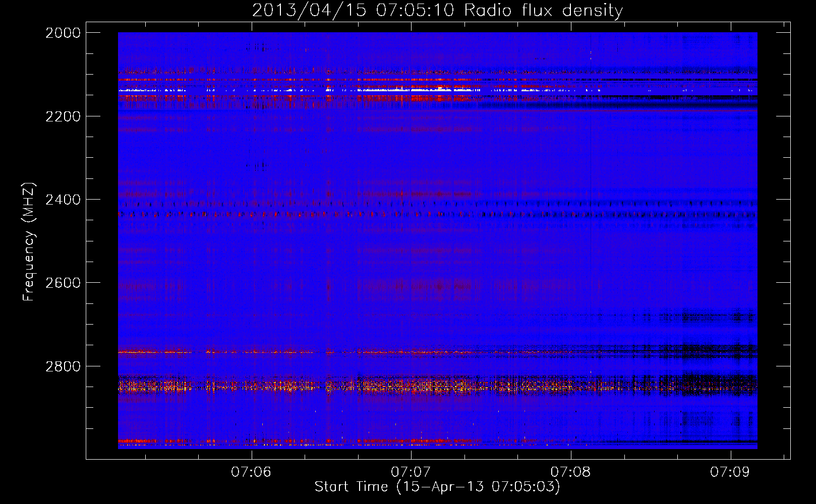Click the plot title '2013/04/15 07:05:10 Radio flux density'
The width and height of the screenshot is (816, 504).
point(437,10)
